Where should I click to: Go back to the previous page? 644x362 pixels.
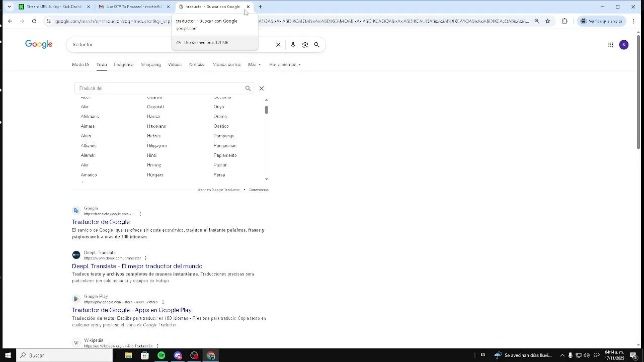10,21
